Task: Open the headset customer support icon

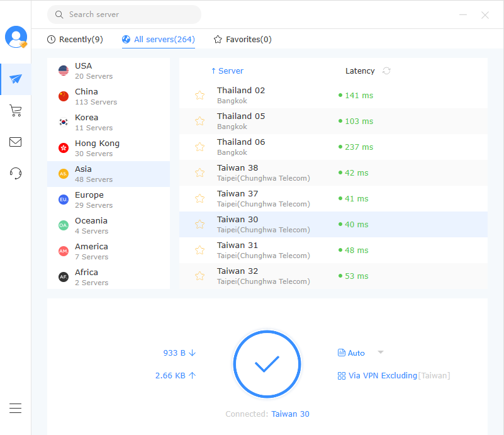Action: [x=16, y=173]
